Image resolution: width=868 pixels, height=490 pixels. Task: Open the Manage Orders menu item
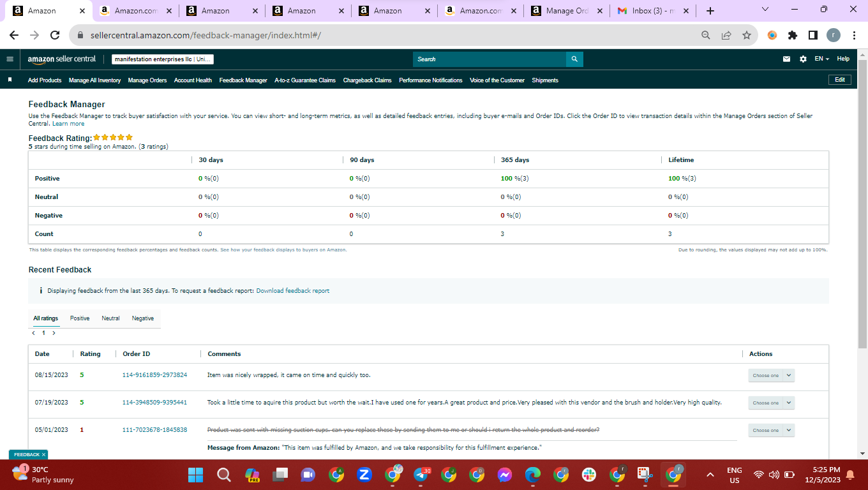(x=147, y=80)
